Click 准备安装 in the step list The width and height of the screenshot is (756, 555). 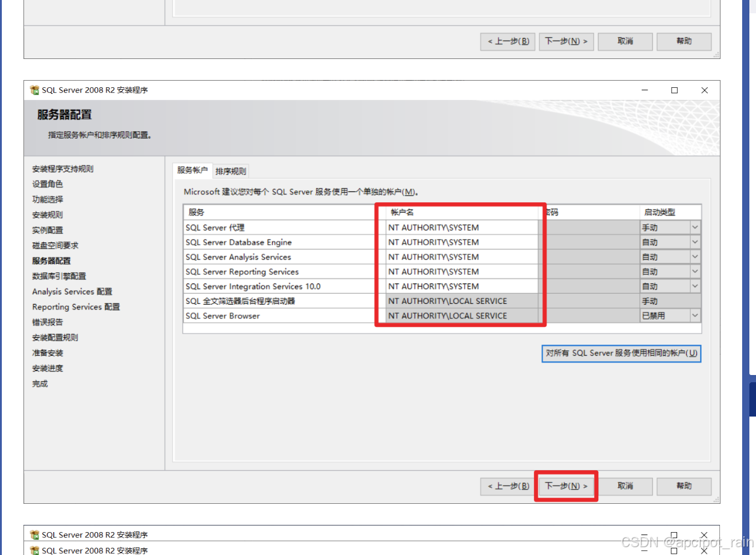(48, 353)
